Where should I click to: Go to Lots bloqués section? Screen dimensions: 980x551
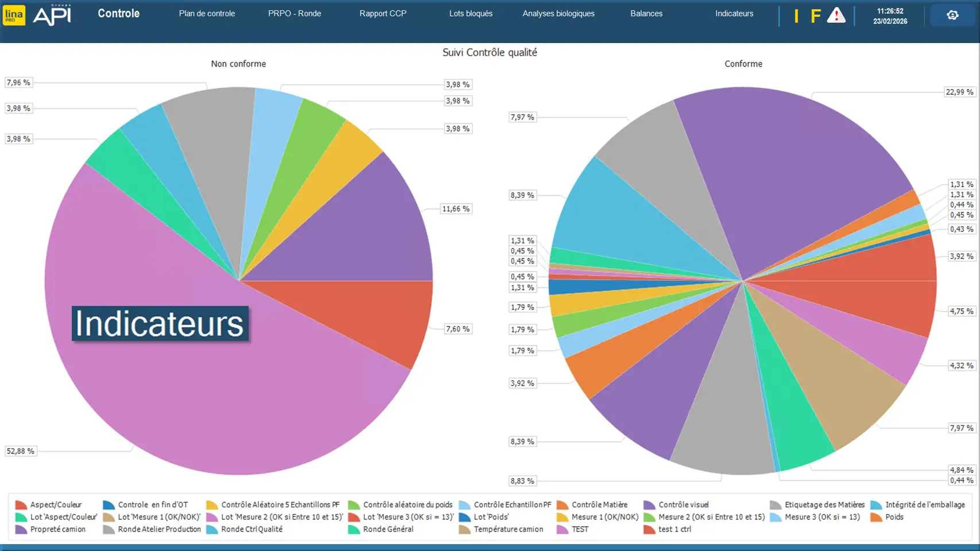tap(471, 13)
